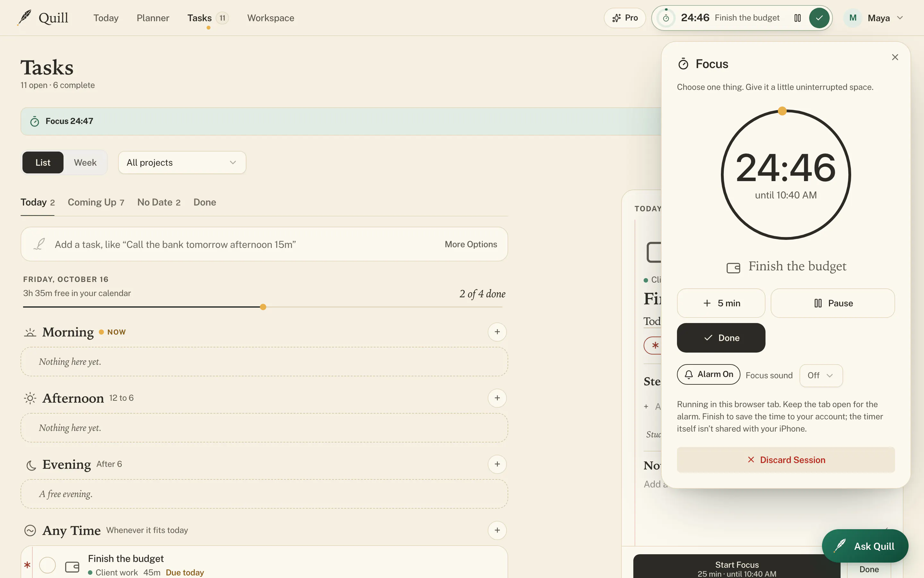The width and height of the screenshot is (924, 578).
Task: Click the 'Client work' project label
Action: pos(116,572)
